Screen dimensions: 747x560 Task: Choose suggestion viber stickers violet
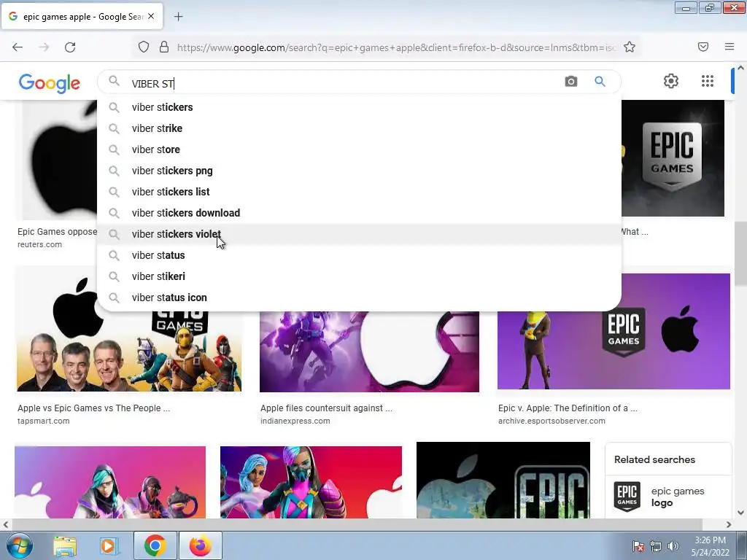click(359, 234)
